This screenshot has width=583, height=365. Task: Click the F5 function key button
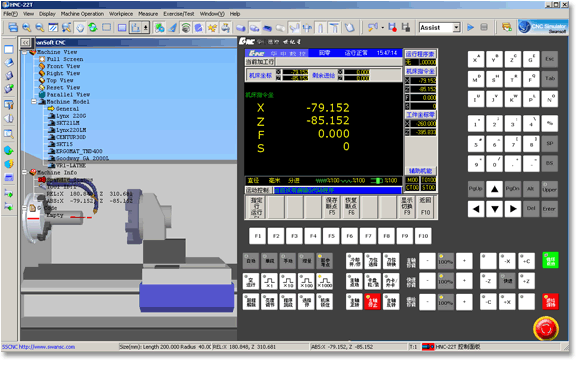click(x=331, y=236)
